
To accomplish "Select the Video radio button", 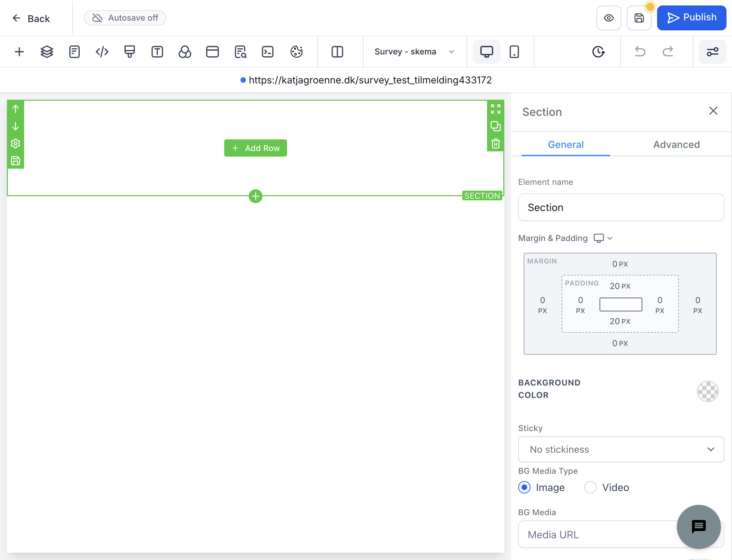I will 591,487.
